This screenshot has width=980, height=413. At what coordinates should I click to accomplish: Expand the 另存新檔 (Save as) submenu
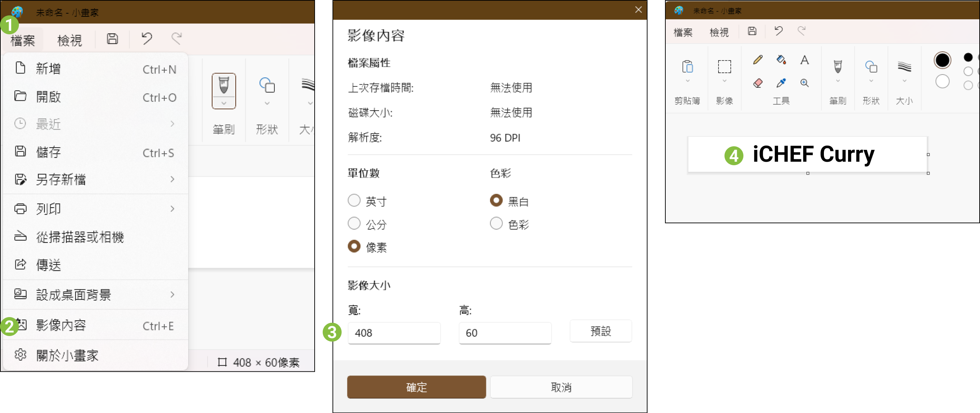point(95,179)
